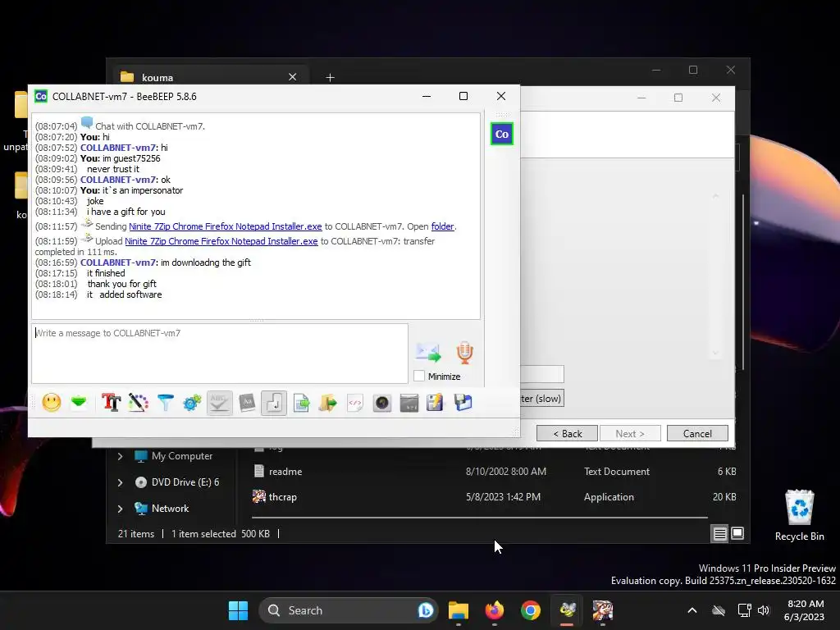Click the thcrap taskbar icon
Image resolution: width=840 pixels, height=630 pixels.
tap(603, 610)
